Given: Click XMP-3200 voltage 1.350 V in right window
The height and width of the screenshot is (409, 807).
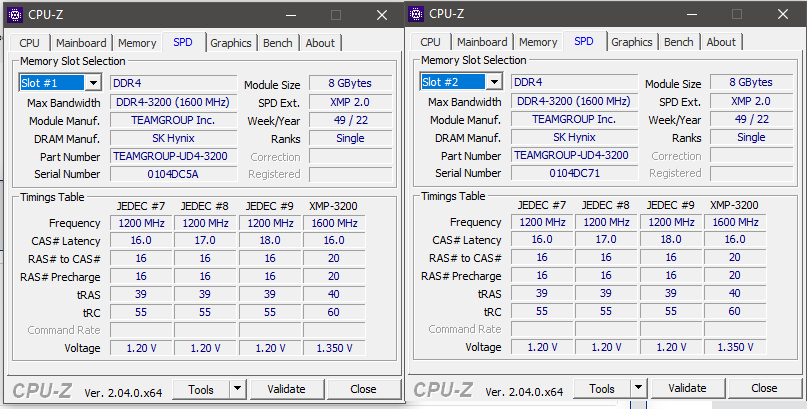Looking at the screenshot, I should [x=735, y=347].
